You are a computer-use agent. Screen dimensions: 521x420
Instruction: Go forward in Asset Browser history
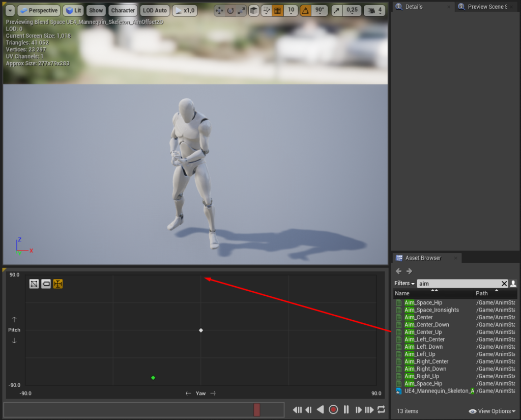(x=410, y=271)
